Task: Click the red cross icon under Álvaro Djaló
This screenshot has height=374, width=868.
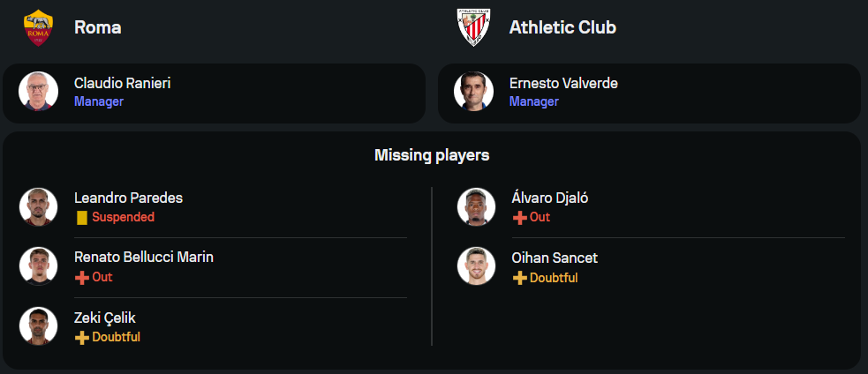Action: click(x=520, y=217)
